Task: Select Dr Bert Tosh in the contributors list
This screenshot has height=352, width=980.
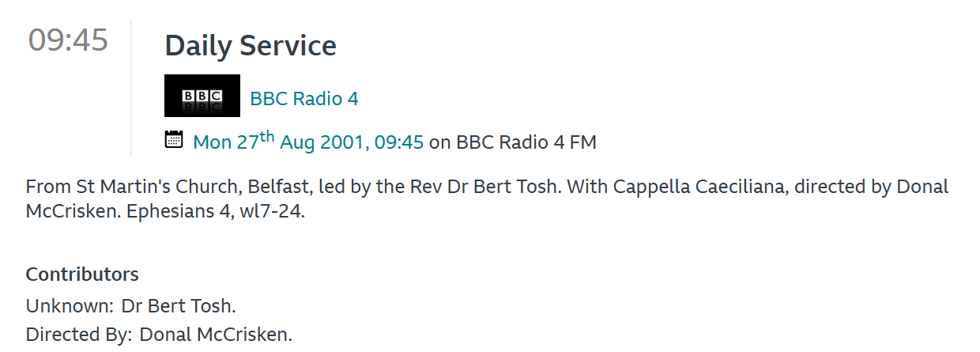Action: tap(179, 306)
